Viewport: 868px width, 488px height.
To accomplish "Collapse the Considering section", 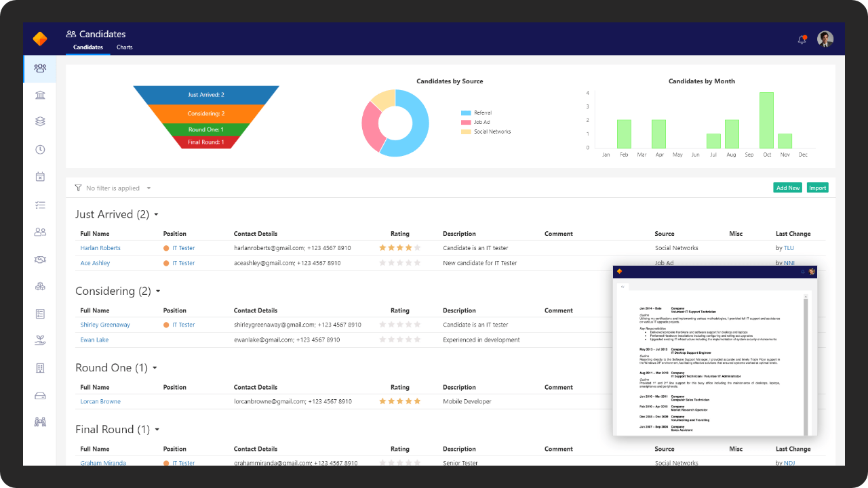I will [159, 291].
